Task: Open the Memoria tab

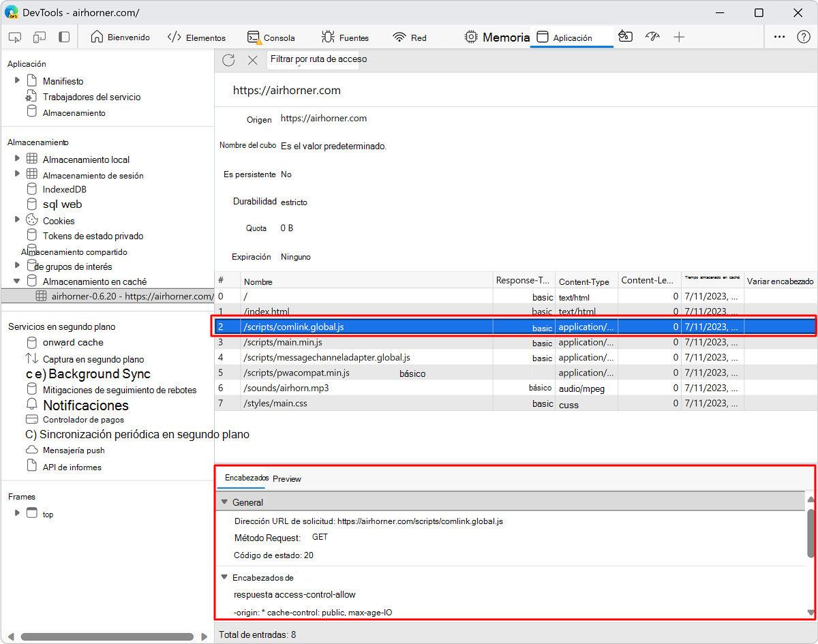Action: (x=497, y=37)
